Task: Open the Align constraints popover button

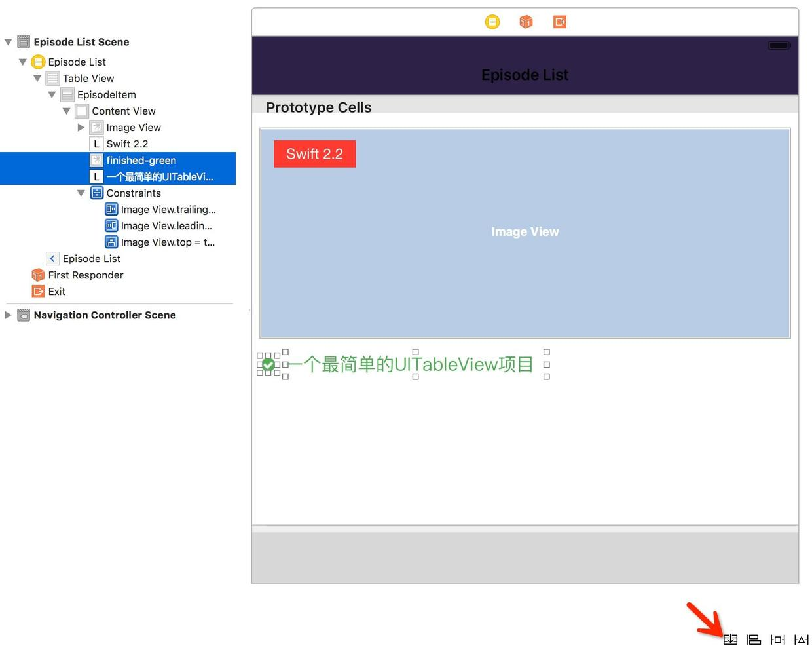Action: pos(754,640)
